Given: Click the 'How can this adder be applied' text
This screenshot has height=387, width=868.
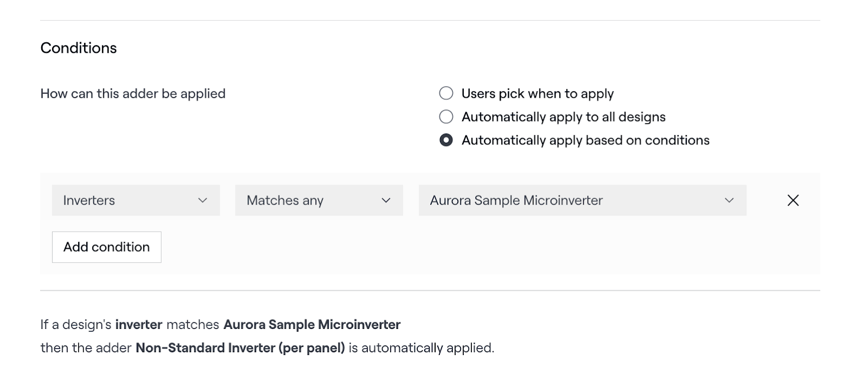Looking at the screenshot, I should (x=133, y=93).
